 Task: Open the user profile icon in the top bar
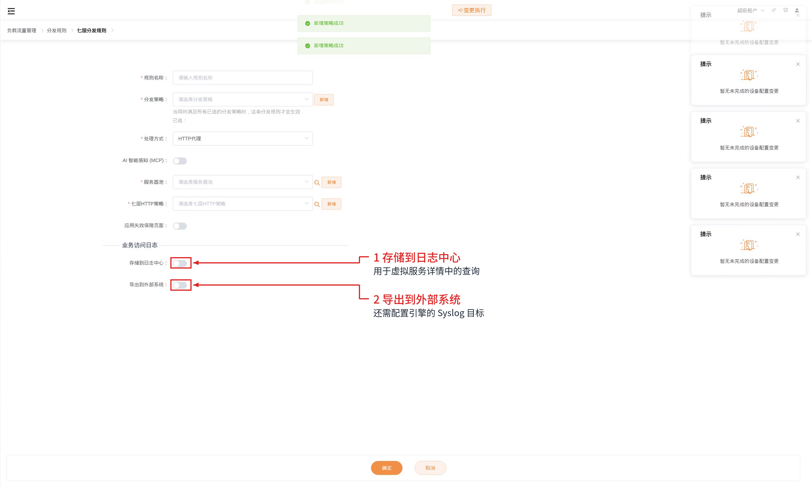[797, 10]
